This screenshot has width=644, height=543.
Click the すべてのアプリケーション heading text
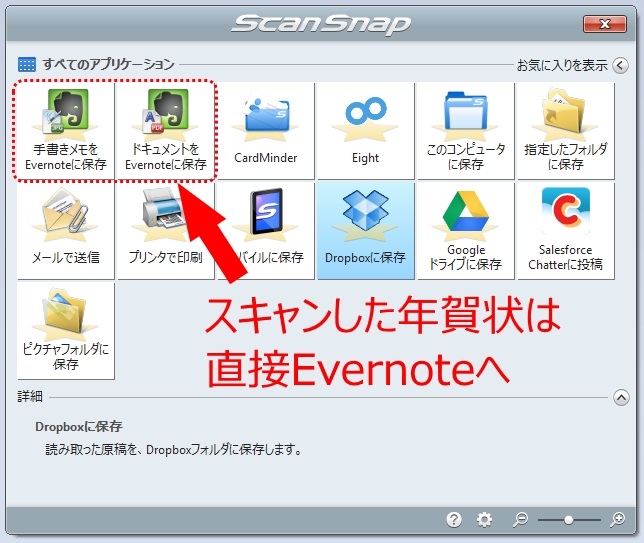(108, 64)
